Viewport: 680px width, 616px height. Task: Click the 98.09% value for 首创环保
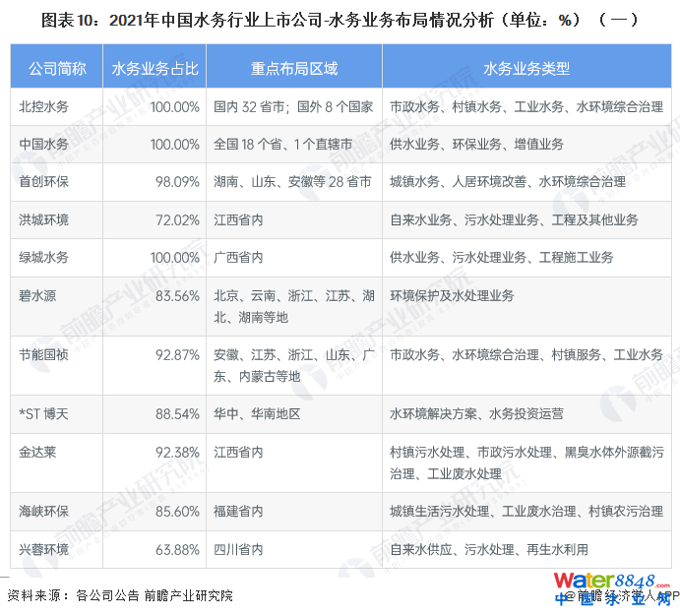pyautogui.click(x=177, y=182)
